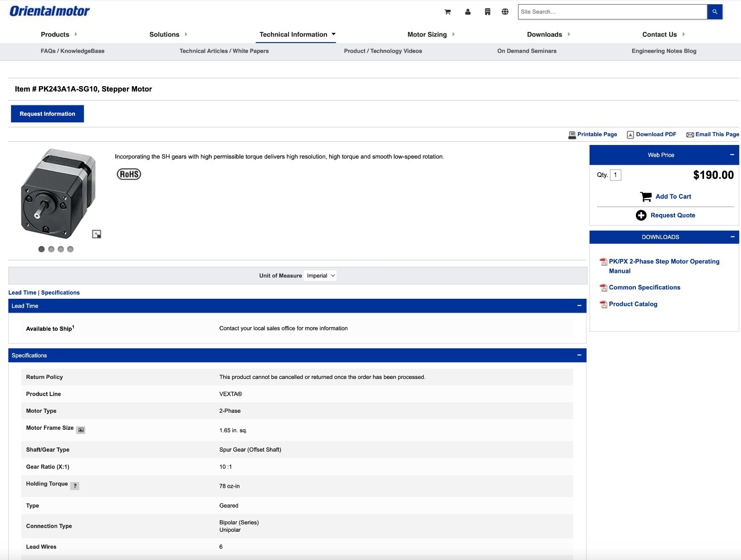Expand the Solutions menu

coord(168,34)
